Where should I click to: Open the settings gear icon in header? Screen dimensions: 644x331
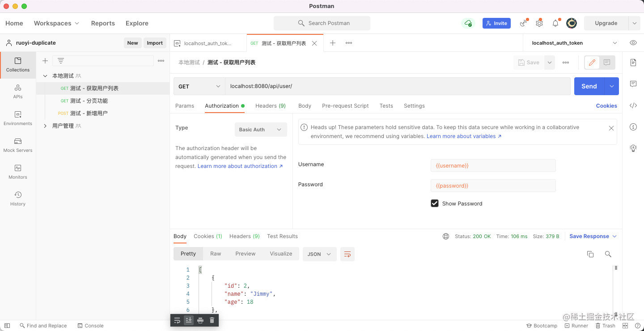[x=539, y=23]
